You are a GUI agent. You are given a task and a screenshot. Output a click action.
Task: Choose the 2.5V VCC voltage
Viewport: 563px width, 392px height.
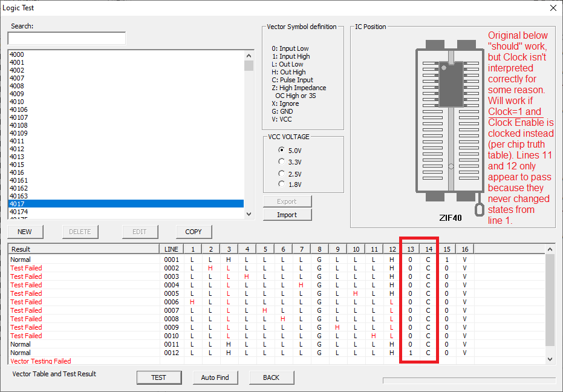pos(282,174)
